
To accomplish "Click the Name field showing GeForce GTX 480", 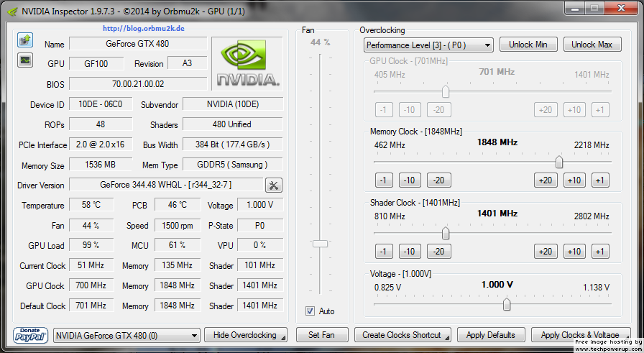I will (137, 44).
